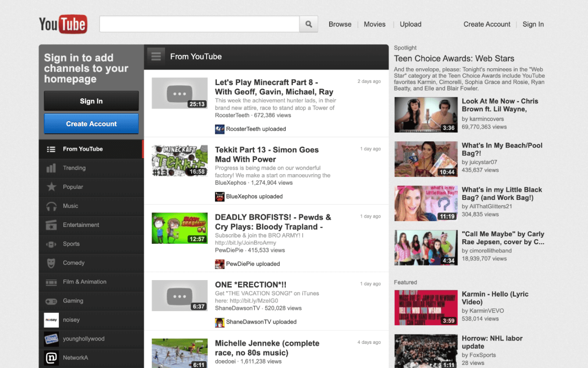Click the noisey channel avatar
The image size is (588, 368).
click(51, 320)
